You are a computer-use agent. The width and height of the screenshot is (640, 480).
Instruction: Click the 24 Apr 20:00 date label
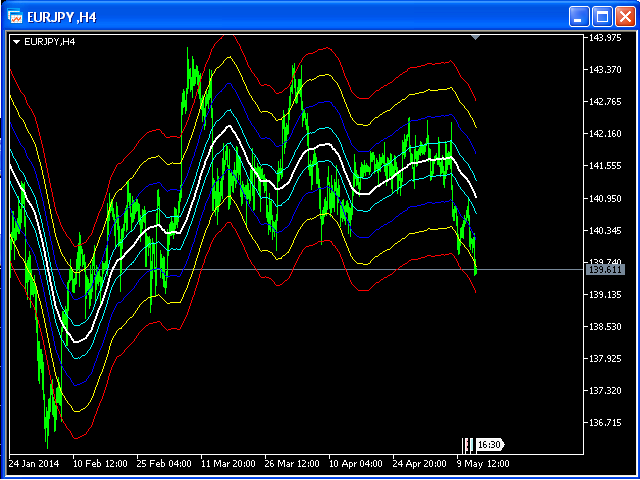pyautogui.click(x=420, y=464)
